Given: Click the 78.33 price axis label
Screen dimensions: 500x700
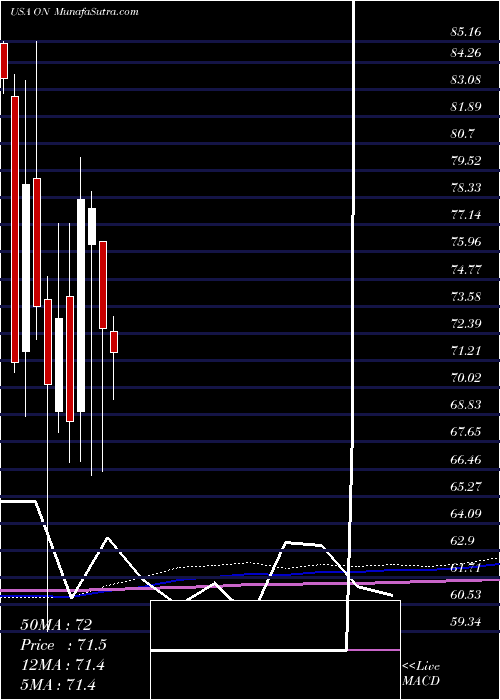Looking at the screenshot, I should (x=466, y=188).
